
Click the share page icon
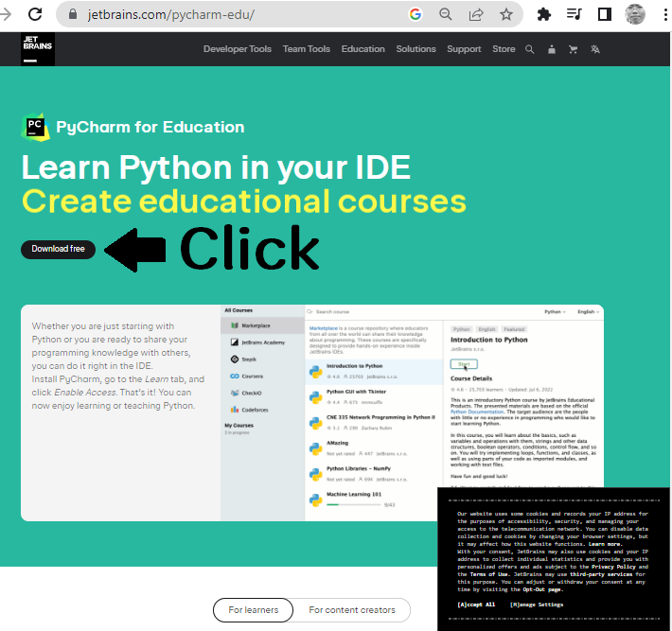click(476, 14)
